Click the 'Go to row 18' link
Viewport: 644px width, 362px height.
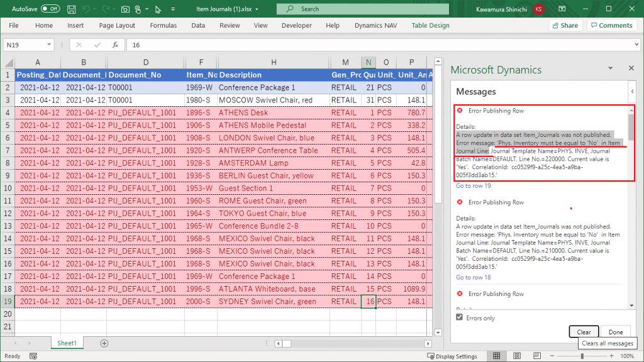click(473, 277)
